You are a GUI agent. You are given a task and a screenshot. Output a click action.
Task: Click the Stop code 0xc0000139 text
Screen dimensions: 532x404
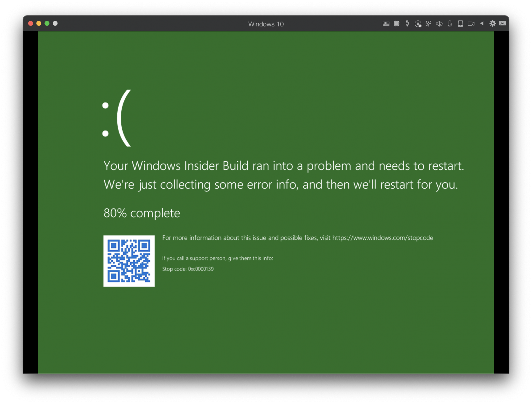tap(188, 269)
